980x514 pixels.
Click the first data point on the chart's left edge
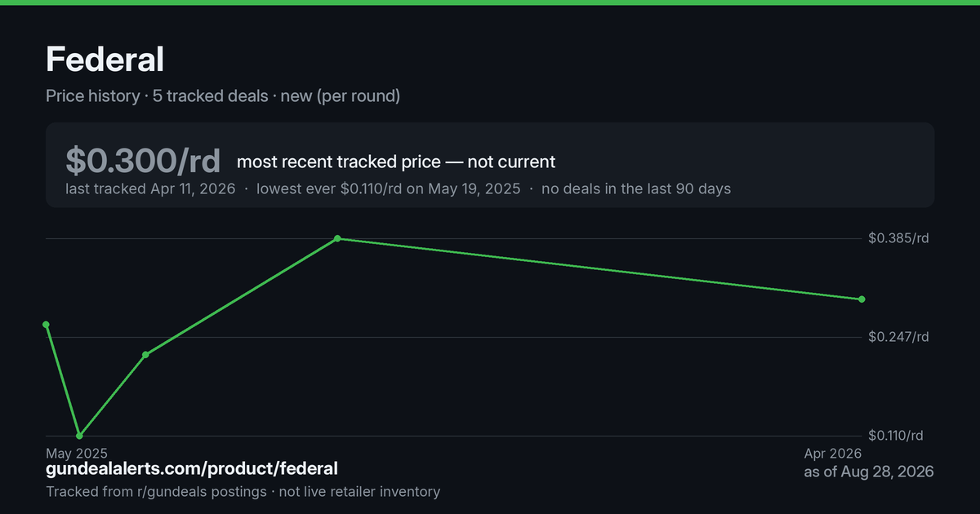coord(47,325)
